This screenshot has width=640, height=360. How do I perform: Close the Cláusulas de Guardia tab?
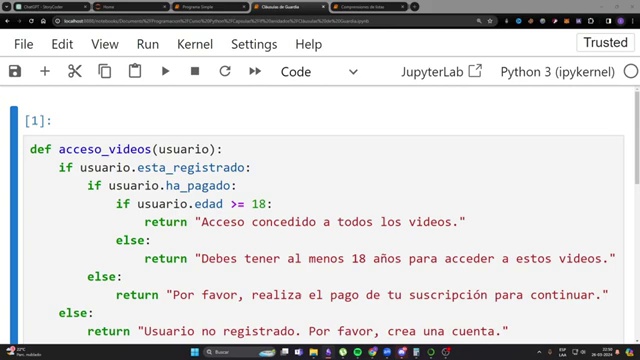(x=323, y=7)
